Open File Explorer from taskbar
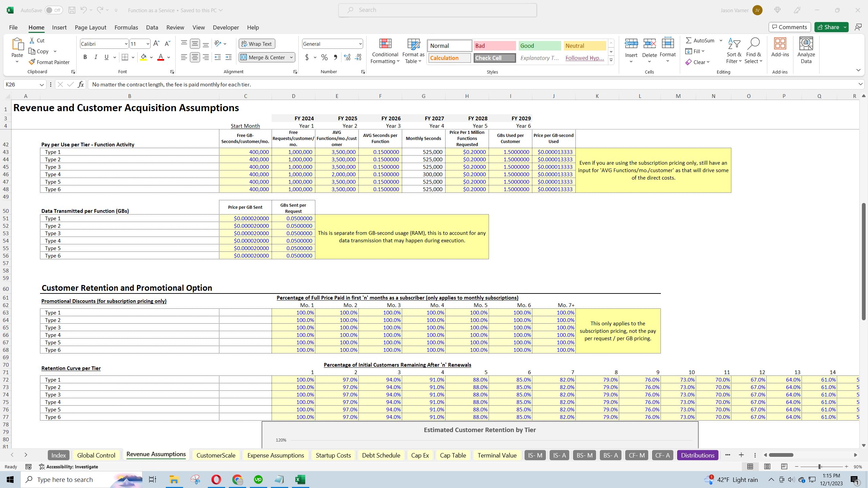 tap(174, 480)
